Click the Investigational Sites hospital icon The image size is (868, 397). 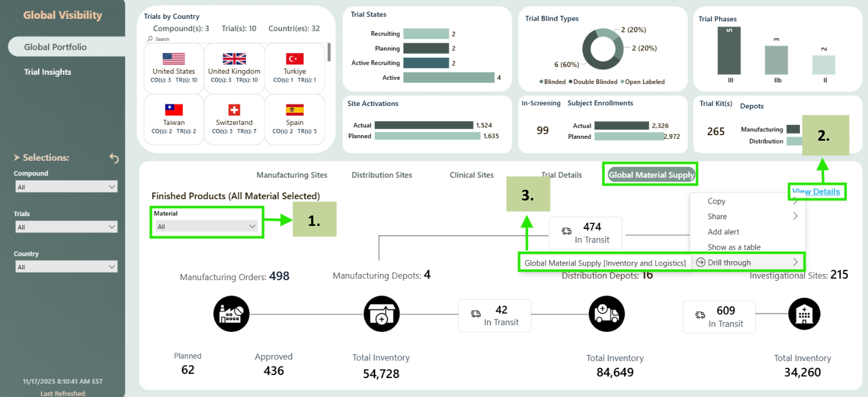[803, 314]
